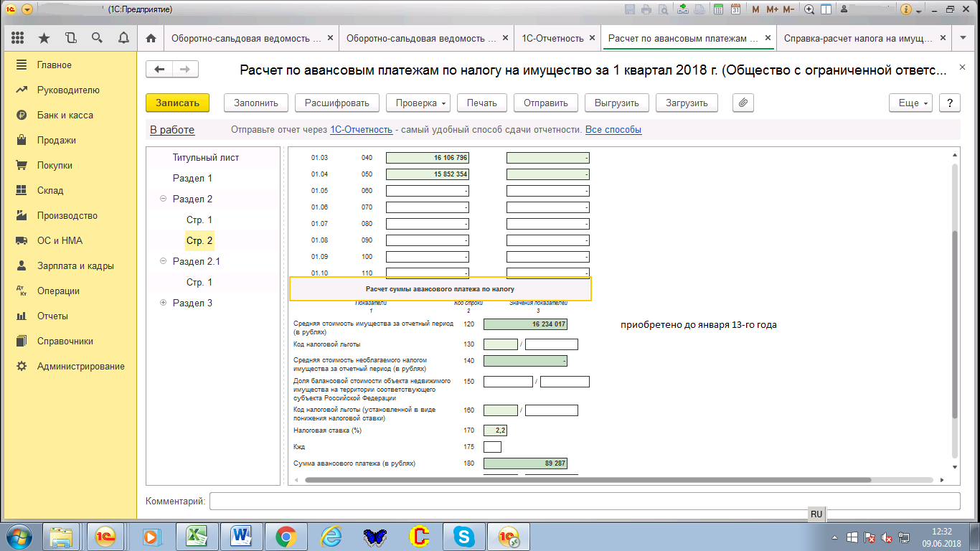Open the calendar icon in title bar

735,10
